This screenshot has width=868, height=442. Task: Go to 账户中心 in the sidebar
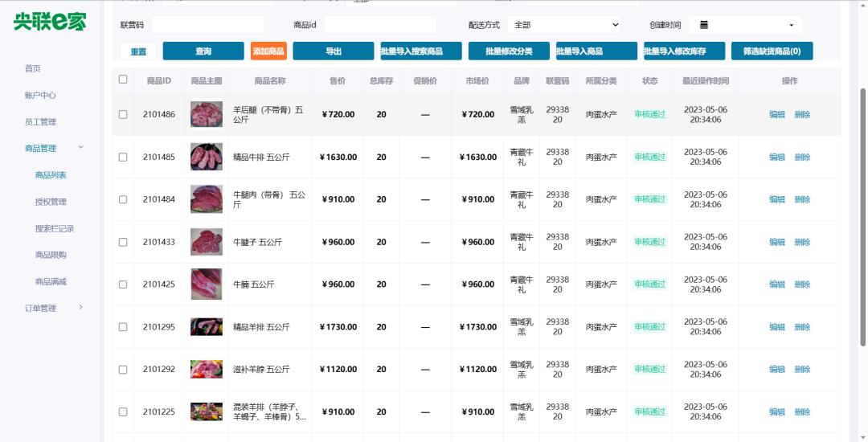point(40,95)
